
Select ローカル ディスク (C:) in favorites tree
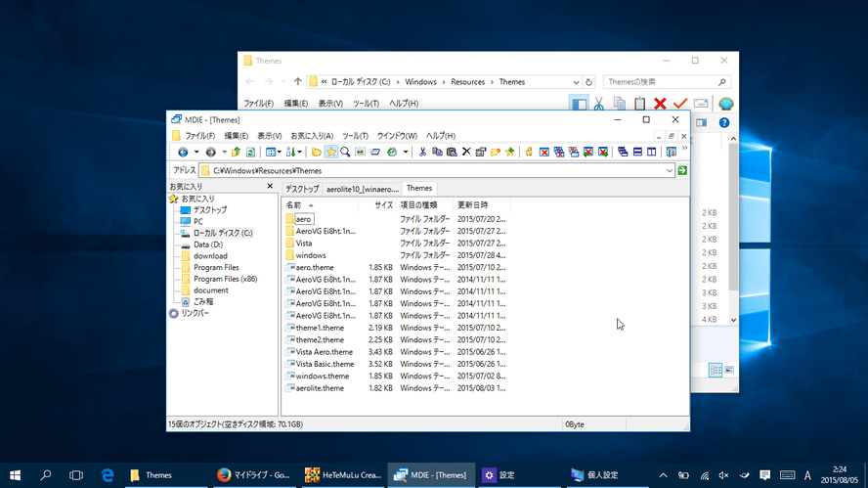point(223,233)
